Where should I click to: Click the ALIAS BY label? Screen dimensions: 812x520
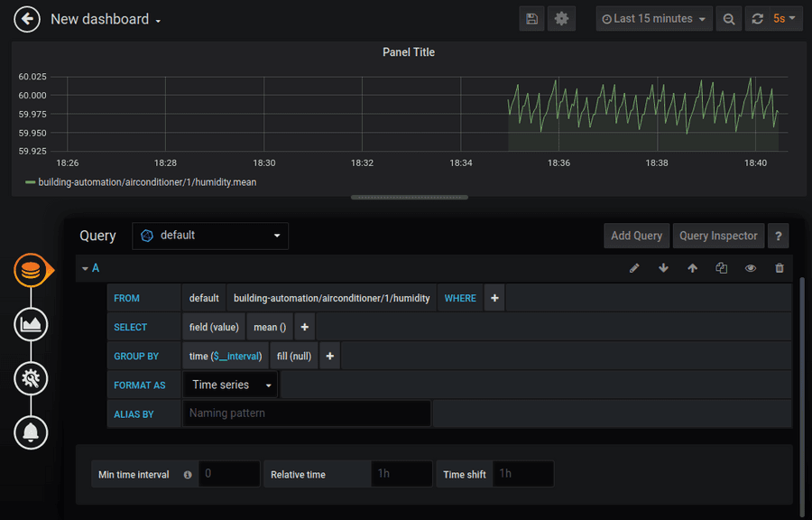click(x=134, y=414)
